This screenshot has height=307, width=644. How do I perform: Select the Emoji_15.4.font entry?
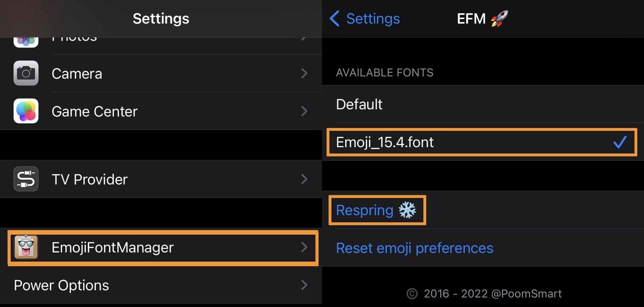(x=483, y=142)
